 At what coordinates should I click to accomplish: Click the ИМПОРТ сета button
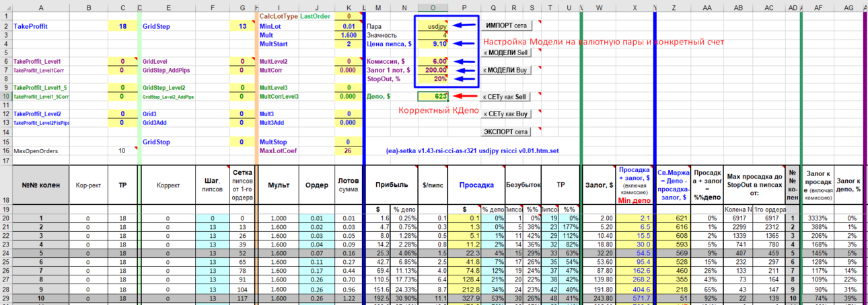505,26
